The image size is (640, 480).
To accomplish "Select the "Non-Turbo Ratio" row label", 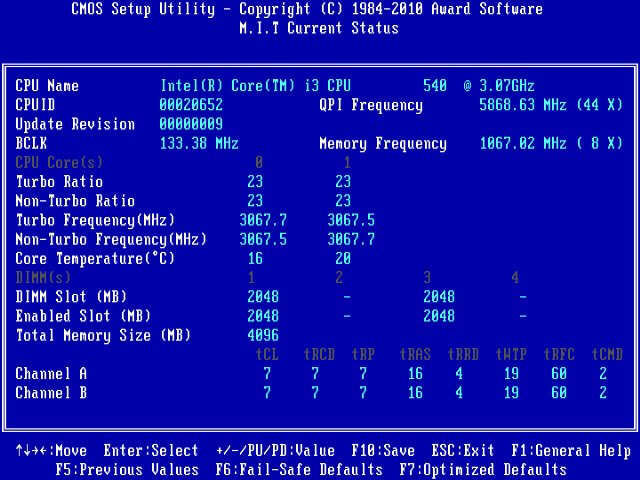I will coord(75,201).
